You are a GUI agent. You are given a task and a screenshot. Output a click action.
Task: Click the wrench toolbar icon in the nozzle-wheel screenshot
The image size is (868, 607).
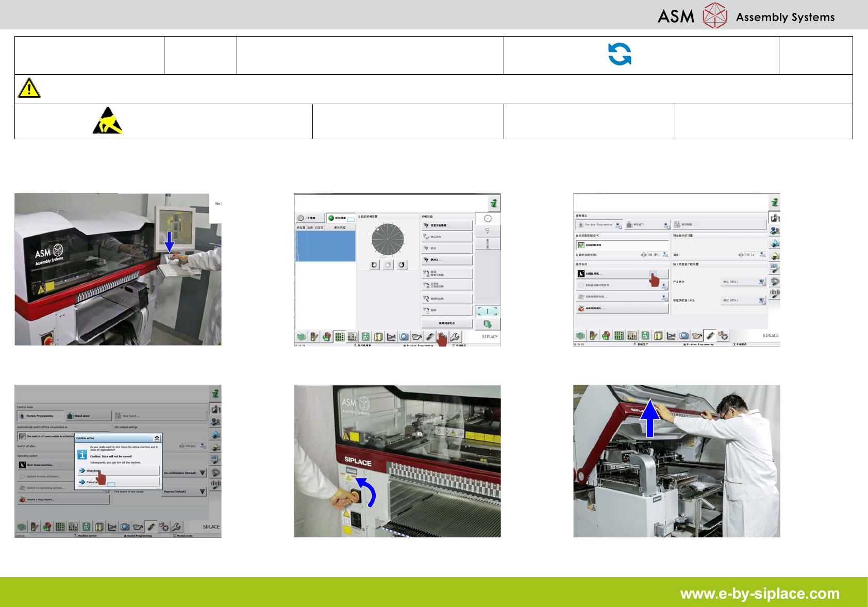455,337
